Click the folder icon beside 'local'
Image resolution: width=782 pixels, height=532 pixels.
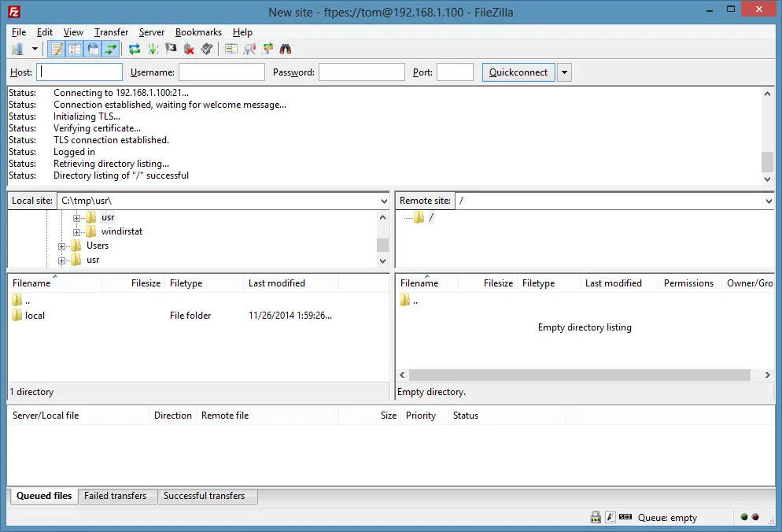17,316
